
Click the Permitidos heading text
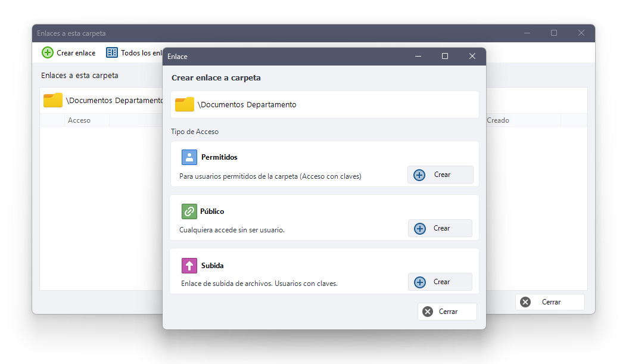coord(219,157)
